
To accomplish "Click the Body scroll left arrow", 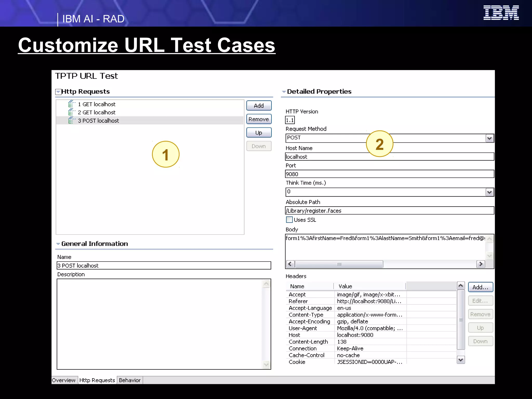I will (290, 264).
